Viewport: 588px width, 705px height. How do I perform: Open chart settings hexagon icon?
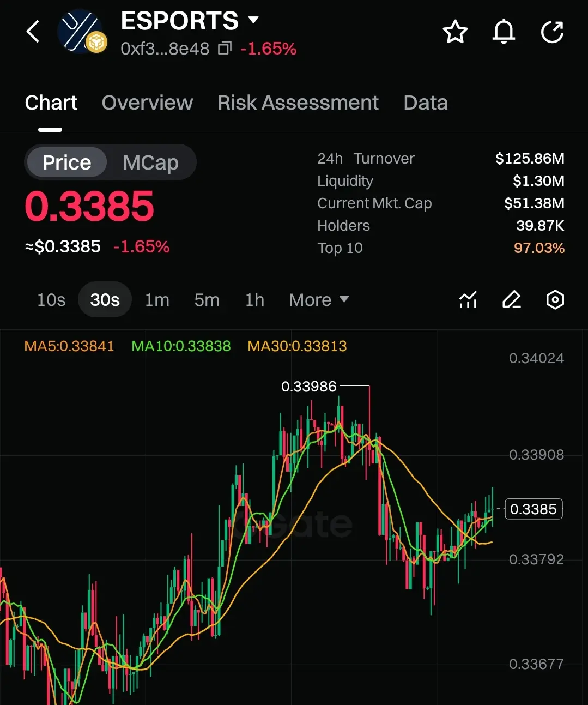click(x=555, y=299)
